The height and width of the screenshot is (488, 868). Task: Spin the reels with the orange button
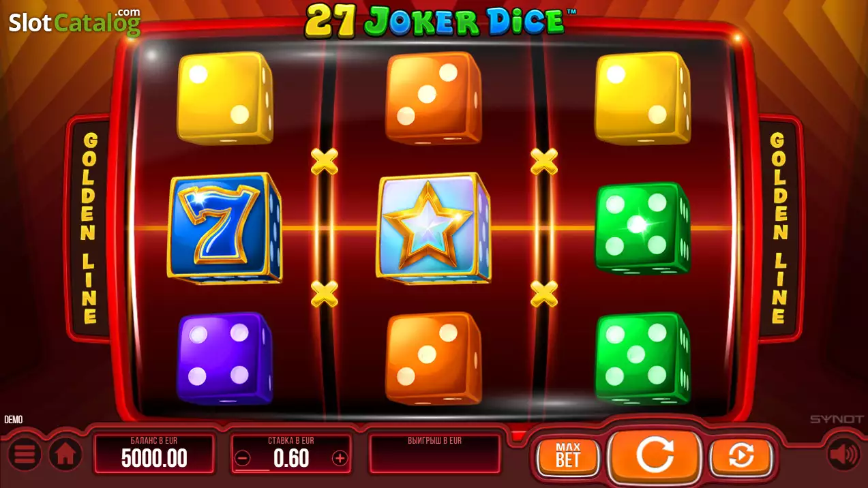point(655,455)
